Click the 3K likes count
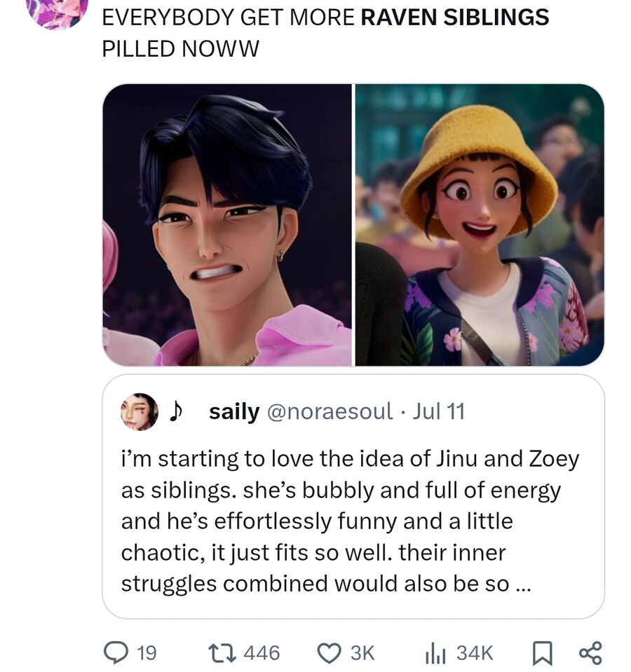 point(362,653)
